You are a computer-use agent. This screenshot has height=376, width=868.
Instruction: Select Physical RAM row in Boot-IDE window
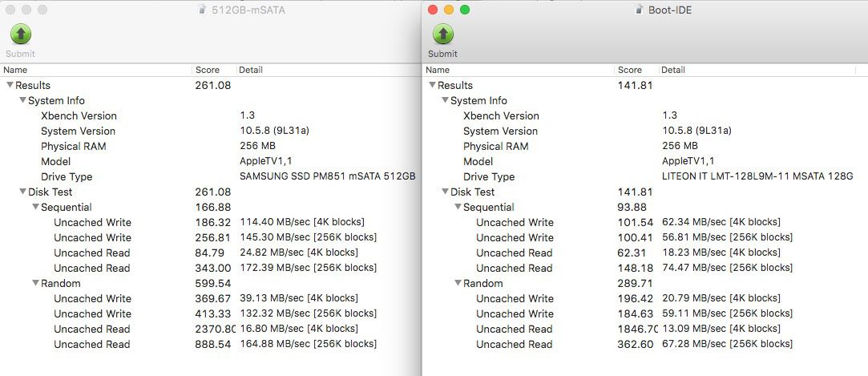645,146
